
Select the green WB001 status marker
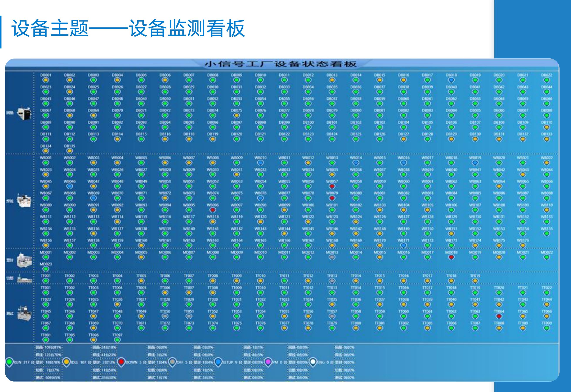click(46, 163)
